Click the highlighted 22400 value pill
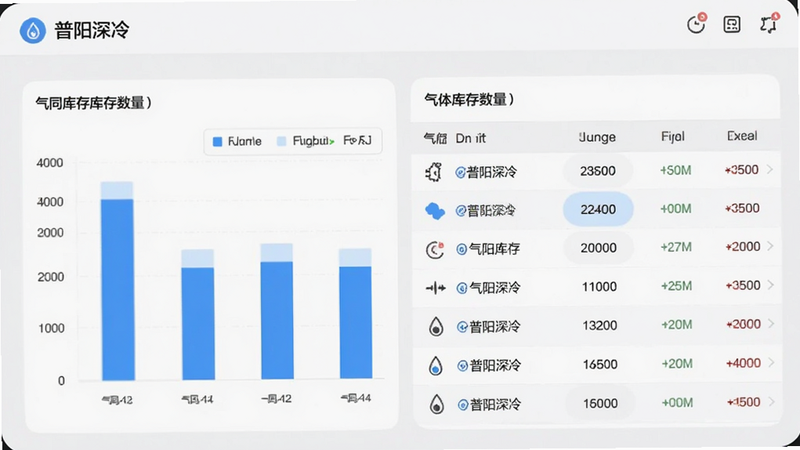Viewport: 800px width, 450px height. (598, 209)
